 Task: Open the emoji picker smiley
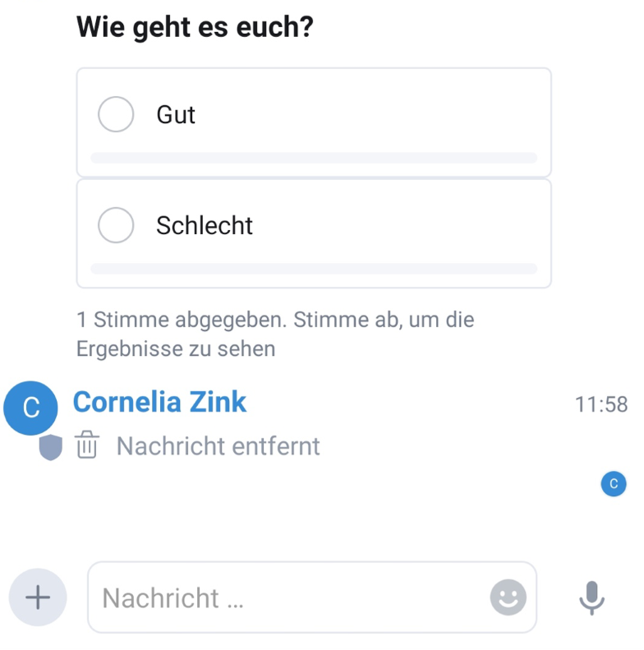click(508, 597)
